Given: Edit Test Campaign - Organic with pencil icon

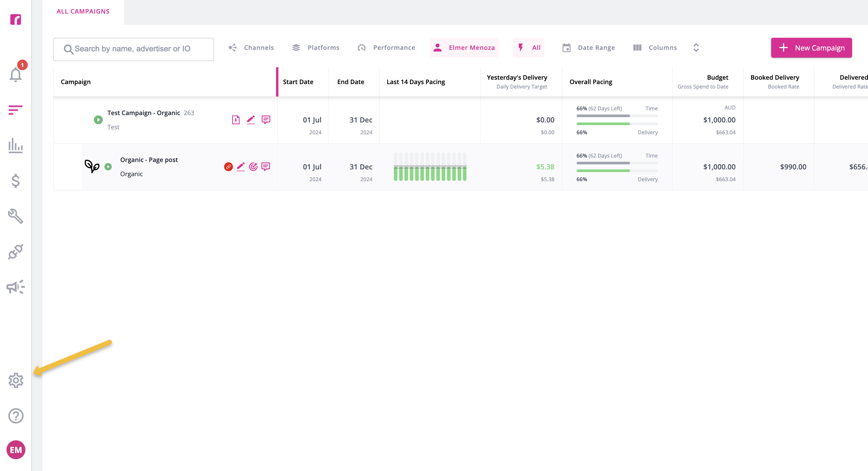Looking at the screenshot, I should [251, 120].
